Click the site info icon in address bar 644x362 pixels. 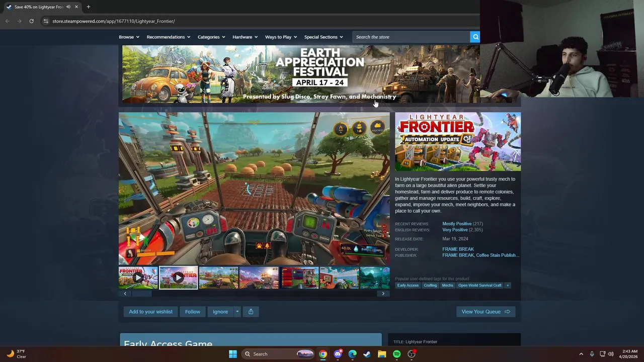point(46,21)
